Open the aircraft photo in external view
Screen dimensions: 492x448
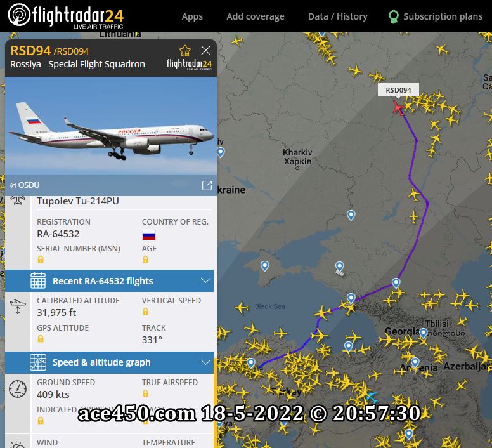[x=207, y=185]
